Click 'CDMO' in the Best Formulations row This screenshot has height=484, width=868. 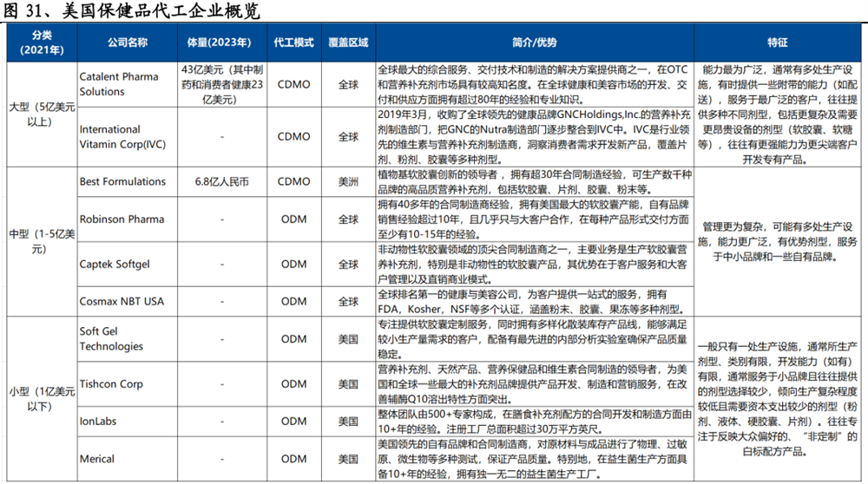pos(294,181)
